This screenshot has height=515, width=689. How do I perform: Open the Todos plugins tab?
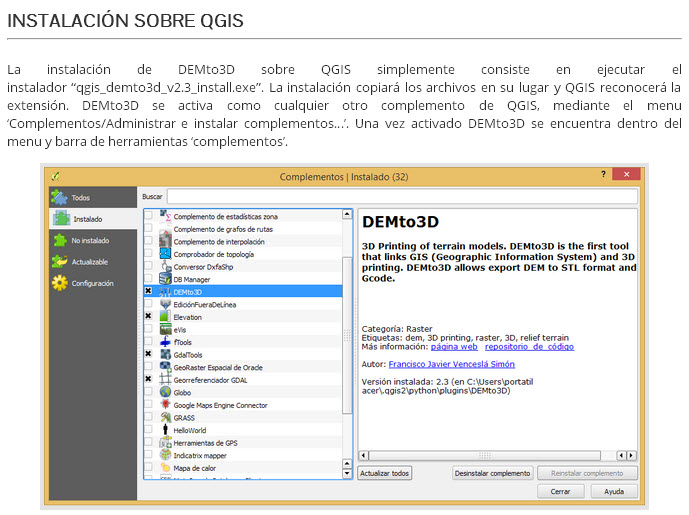point(93,197)
